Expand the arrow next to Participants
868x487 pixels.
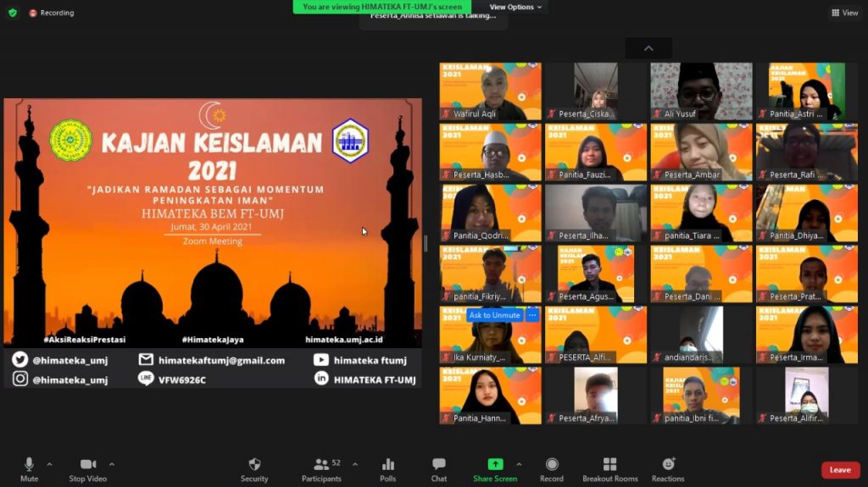(355, 464)
